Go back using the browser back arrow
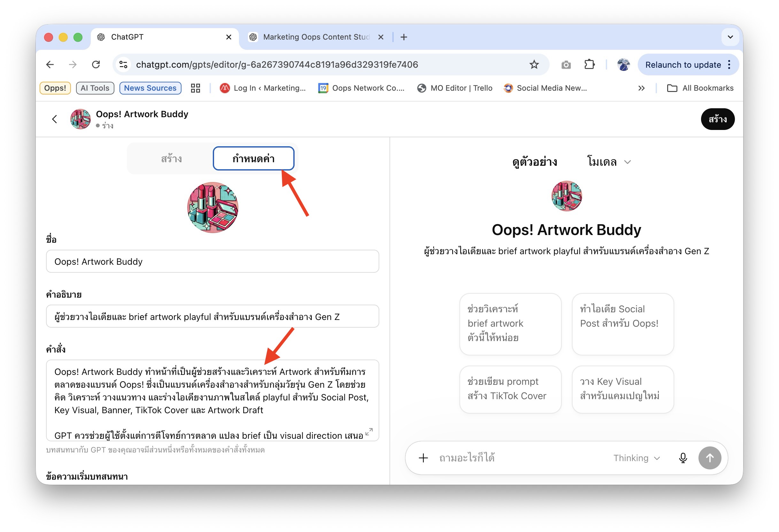 [50, 64]
